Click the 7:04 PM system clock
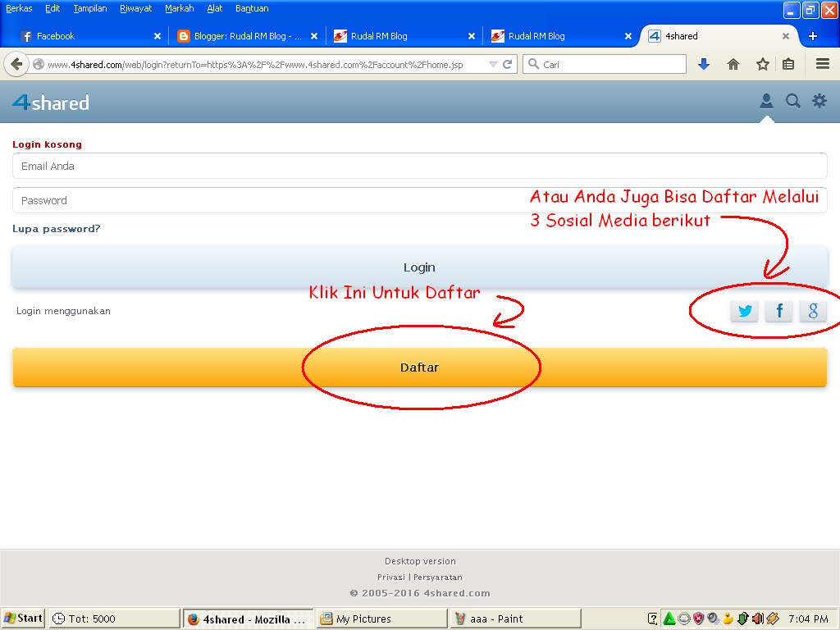 click(808, 619)
